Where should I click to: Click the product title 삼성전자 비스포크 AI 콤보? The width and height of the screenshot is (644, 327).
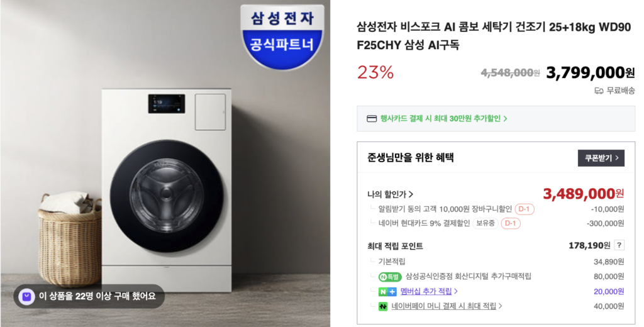click(x=493, y=36)
